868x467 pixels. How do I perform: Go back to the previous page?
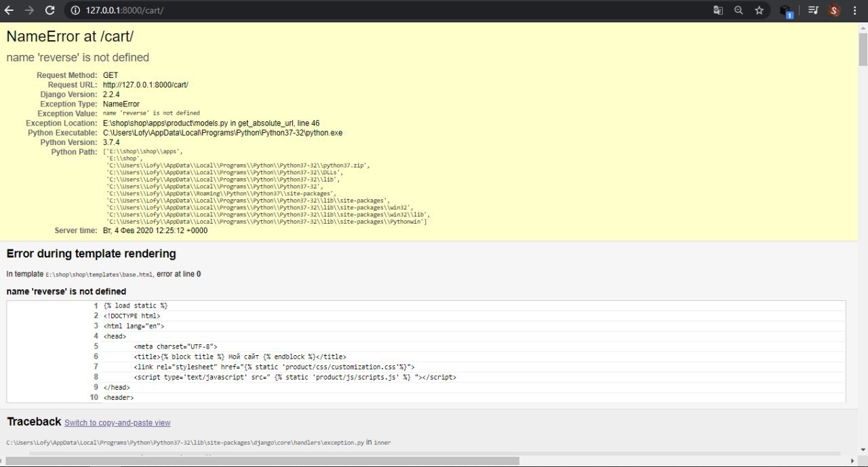point(9,10)
